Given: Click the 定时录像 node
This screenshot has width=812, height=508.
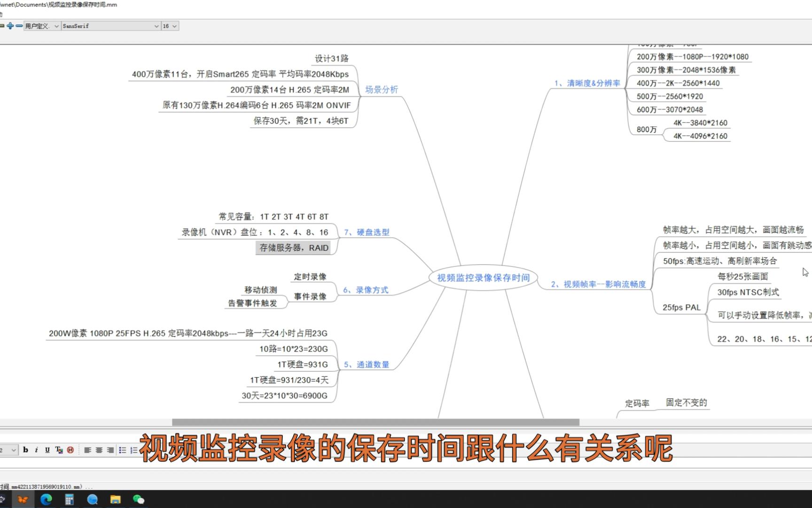Looking at the screenshot, I should click(310, 277).
